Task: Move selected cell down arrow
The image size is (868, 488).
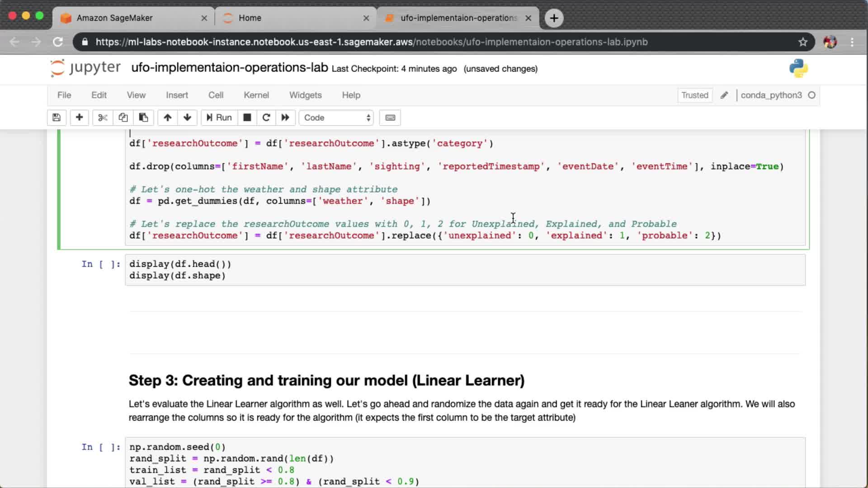Action: 187,117
